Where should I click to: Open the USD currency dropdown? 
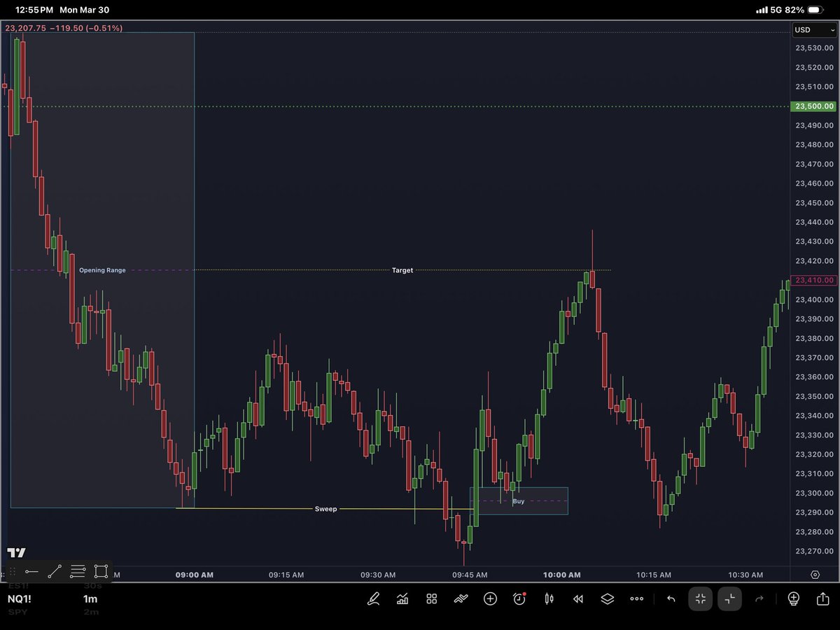[813, 30]
